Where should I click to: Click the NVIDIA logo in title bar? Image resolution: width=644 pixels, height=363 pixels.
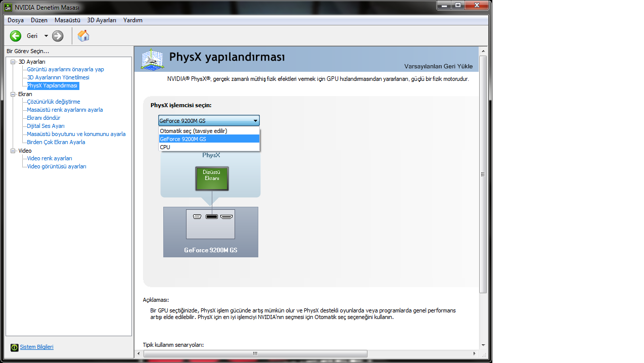click(8, 7)
